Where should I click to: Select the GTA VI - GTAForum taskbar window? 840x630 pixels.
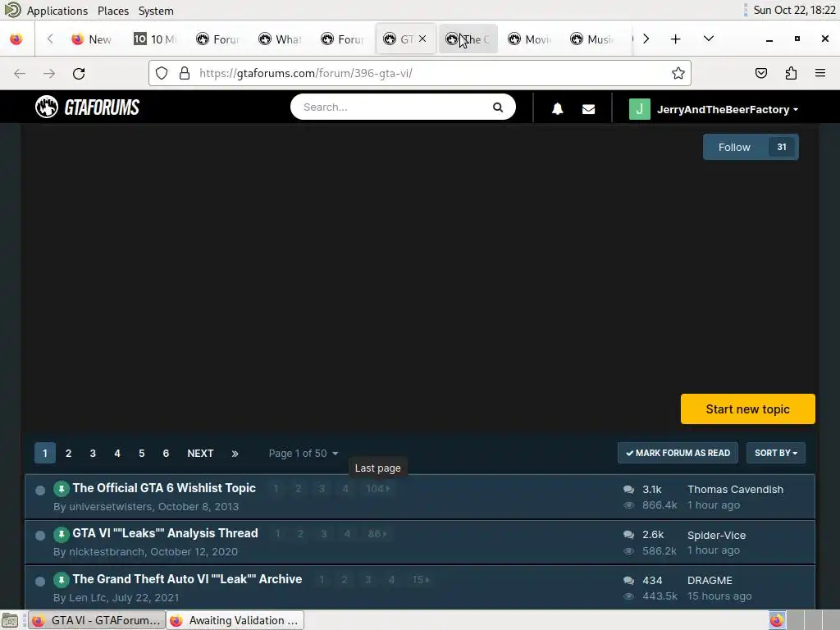97,620
